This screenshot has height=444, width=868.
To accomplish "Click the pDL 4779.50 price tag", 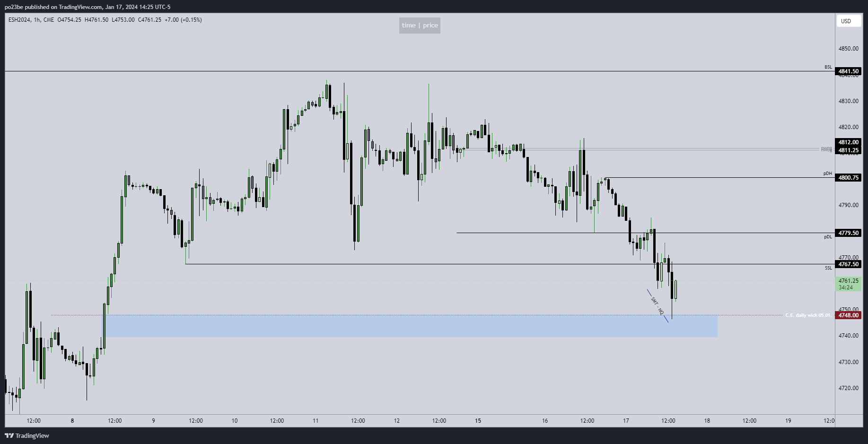I will click(x=848, y=233).
